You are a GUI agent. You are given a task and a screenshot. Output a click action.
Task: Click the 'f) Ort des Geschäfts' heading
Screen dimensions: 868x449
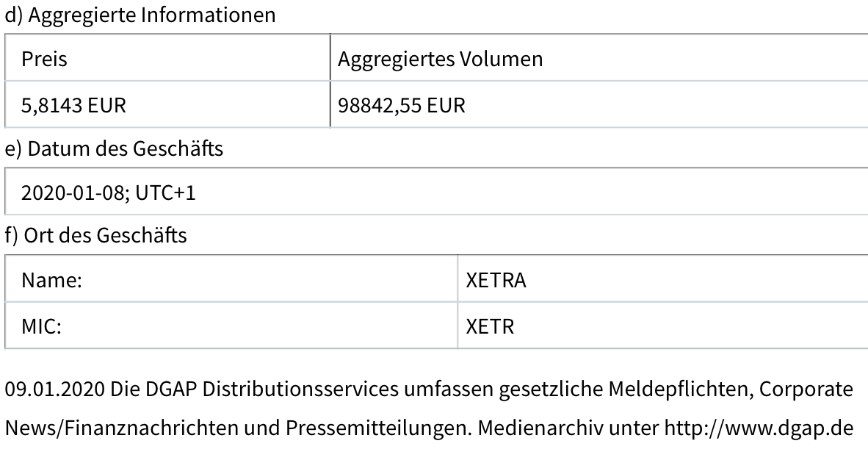95,236
